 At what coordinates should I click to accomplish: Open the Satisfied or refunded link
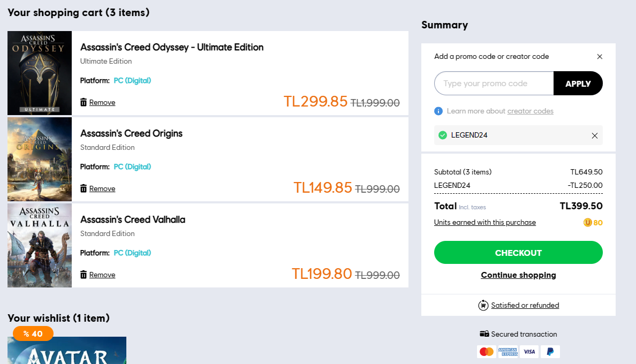click(x=525, y=306)
